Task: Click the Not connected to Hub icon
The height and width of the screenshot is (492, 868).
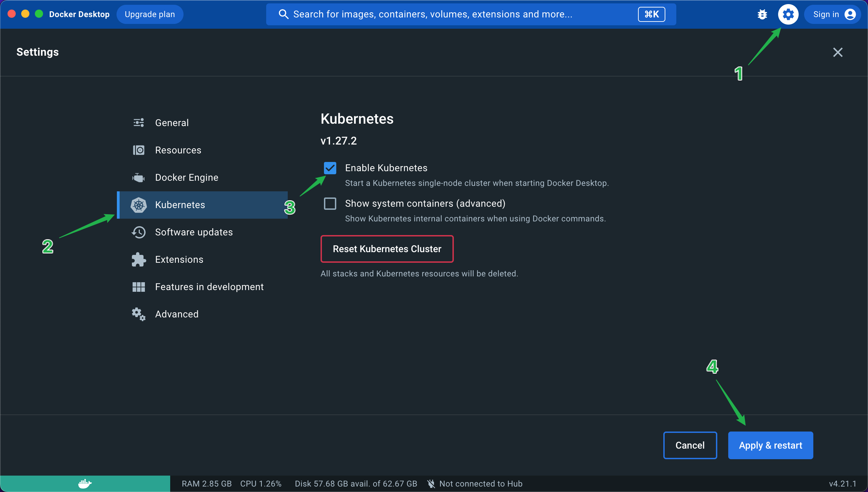Action: (431, 483)
